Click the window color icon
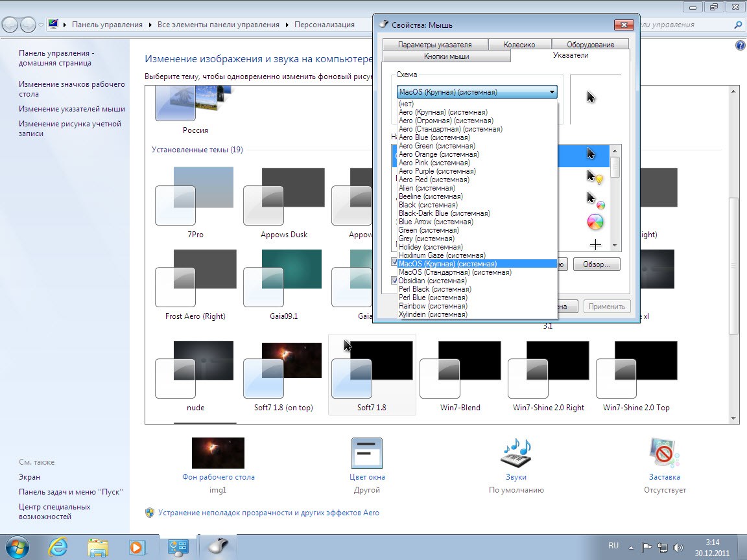747x560 pixels. click(x=367, y=453)
